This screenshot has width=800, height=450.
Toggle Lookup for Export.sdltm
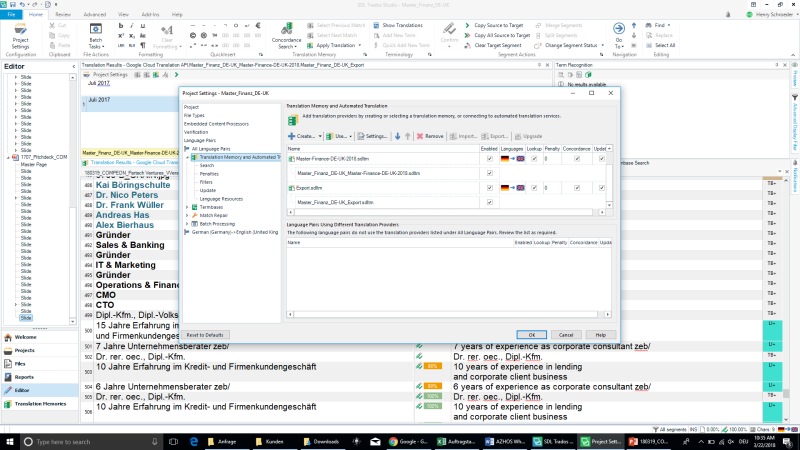(x=534, y=188)
